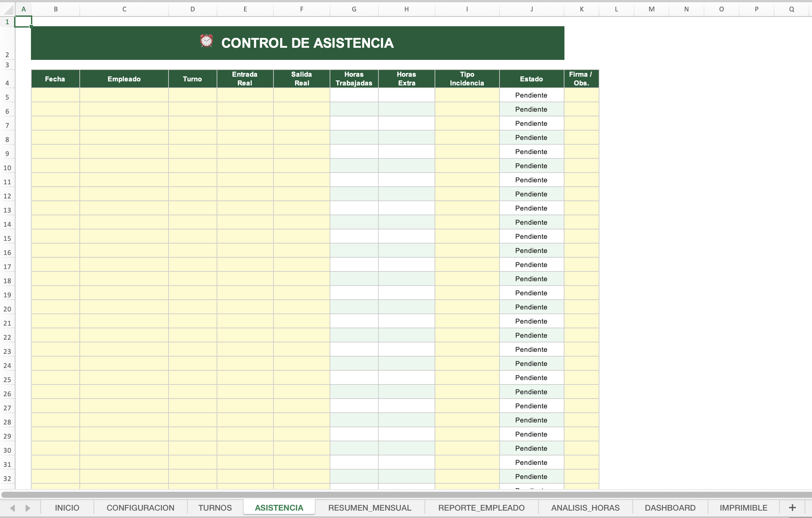Viewport: 812px width, 518px height.
Task: Select column J header
Action: [531, 9]
